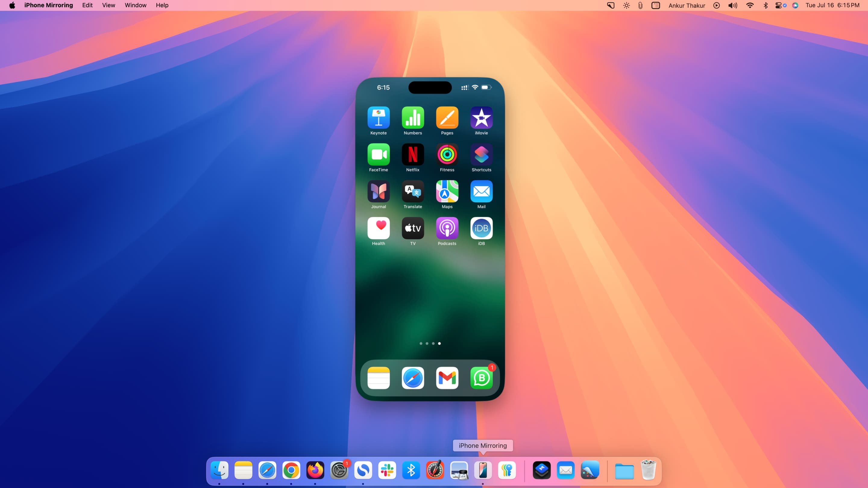Open WhatsApp Business in iPhone dock
The height and width of the screenshot is (488, 868).
pos(481,378)
